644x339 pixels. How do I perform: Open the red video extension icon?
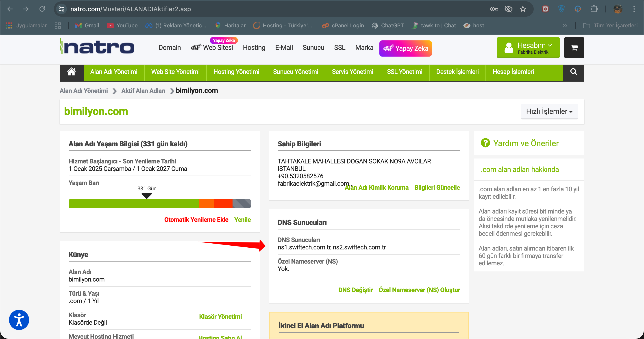[545, 9]
